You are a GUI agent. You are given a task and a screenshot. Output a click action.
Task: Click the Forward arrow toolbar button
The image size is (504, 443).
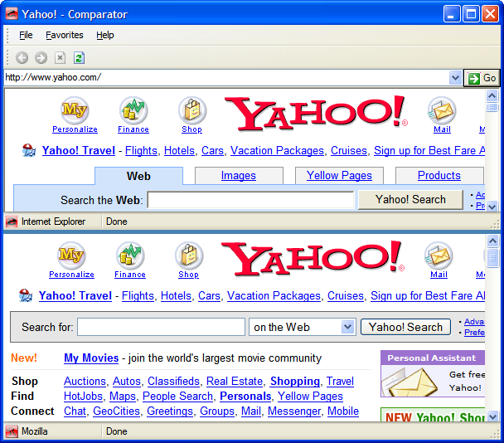[x=41, y=58]
